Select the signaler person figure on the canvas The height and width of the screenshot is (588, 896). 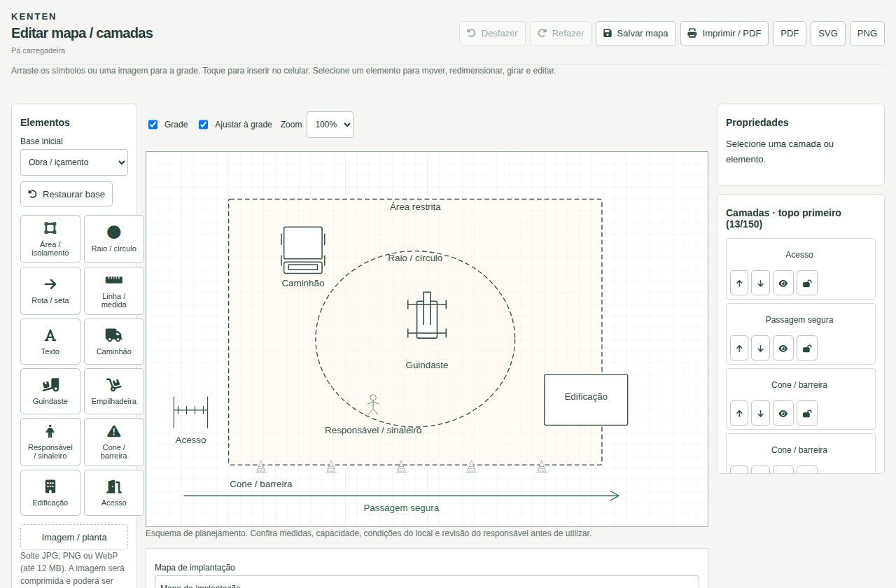point(373,405)
